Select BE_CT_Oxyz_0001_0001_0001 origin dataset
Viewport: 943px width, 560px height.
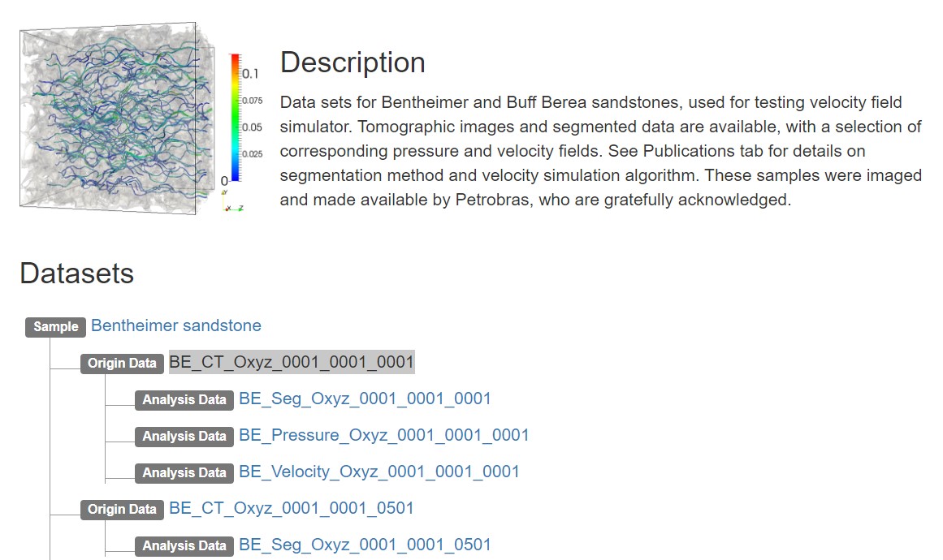tap(292, 362)
